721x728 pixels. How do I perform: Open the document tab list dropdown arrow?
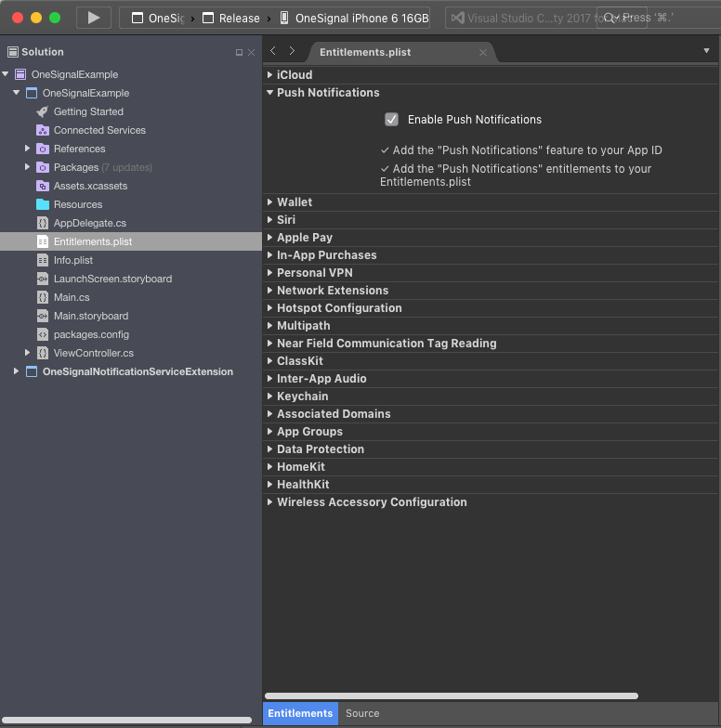[x=706, y=50]
